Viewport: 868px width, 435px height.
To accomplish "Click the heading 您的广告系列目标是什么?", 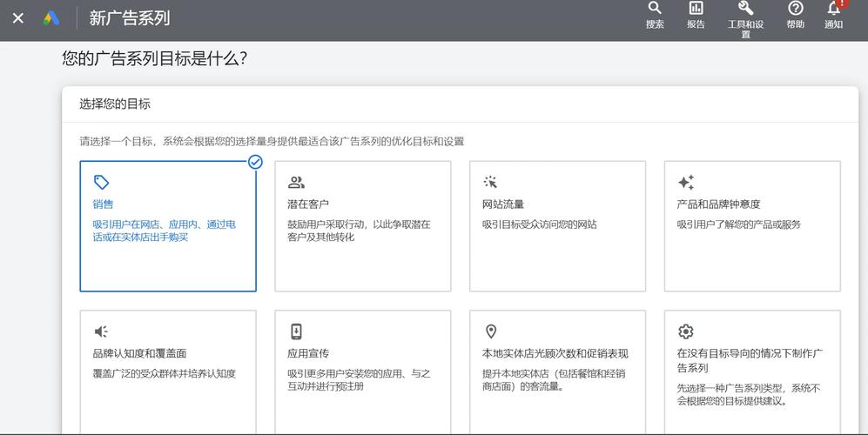I will (x=154, y=58).
